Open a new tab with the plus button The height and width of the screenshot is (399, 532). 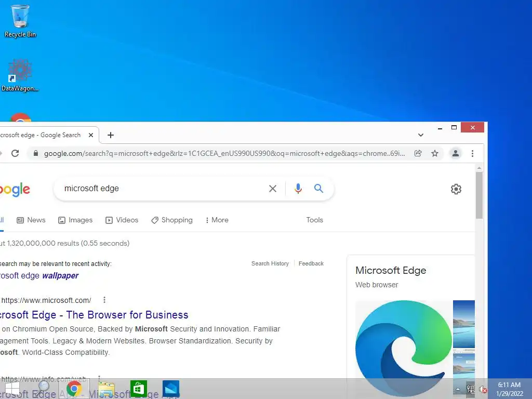(x=111, y=135)
